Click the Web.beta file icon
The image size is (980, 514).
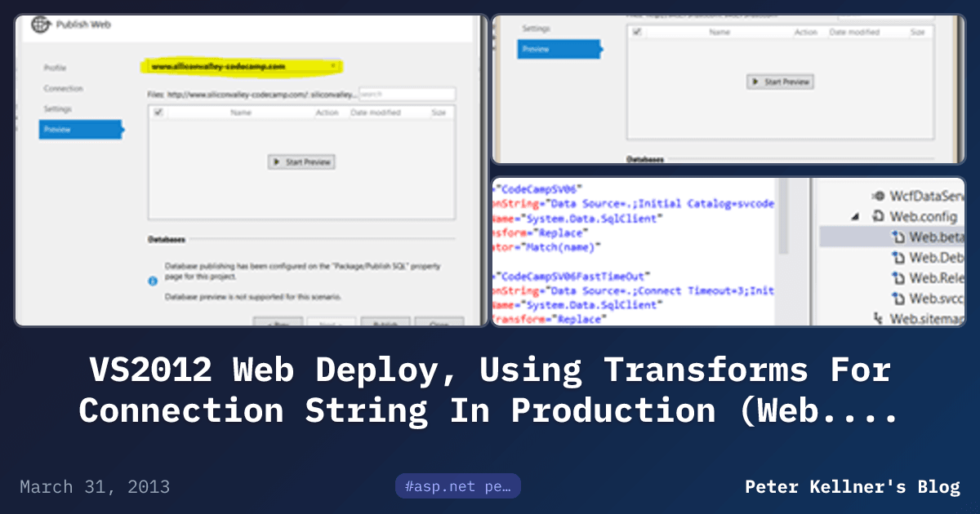(x=898, y=237)
